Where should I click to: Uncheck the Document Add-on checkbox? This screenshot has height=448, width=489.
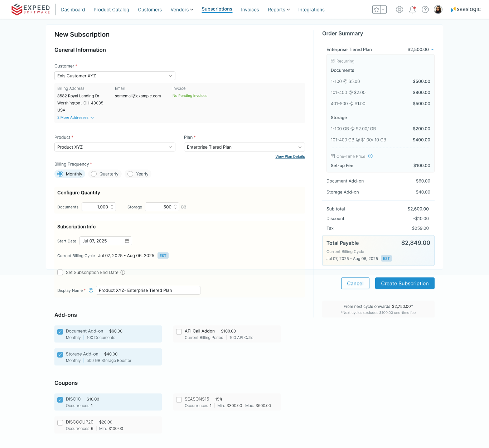coord(60,332)
